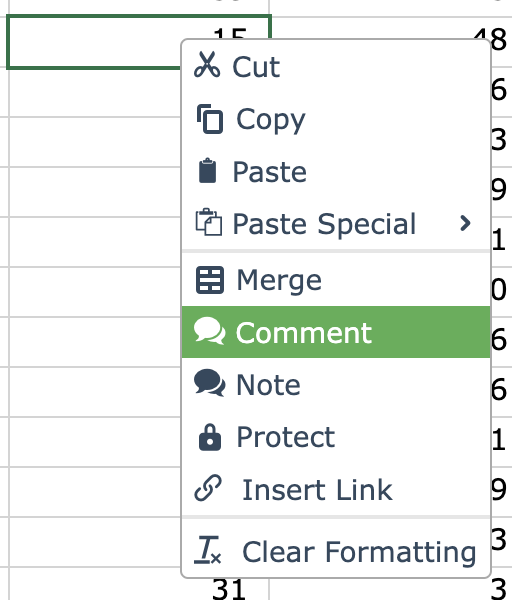Select the Paste menu entry

[x=336, y=171]
